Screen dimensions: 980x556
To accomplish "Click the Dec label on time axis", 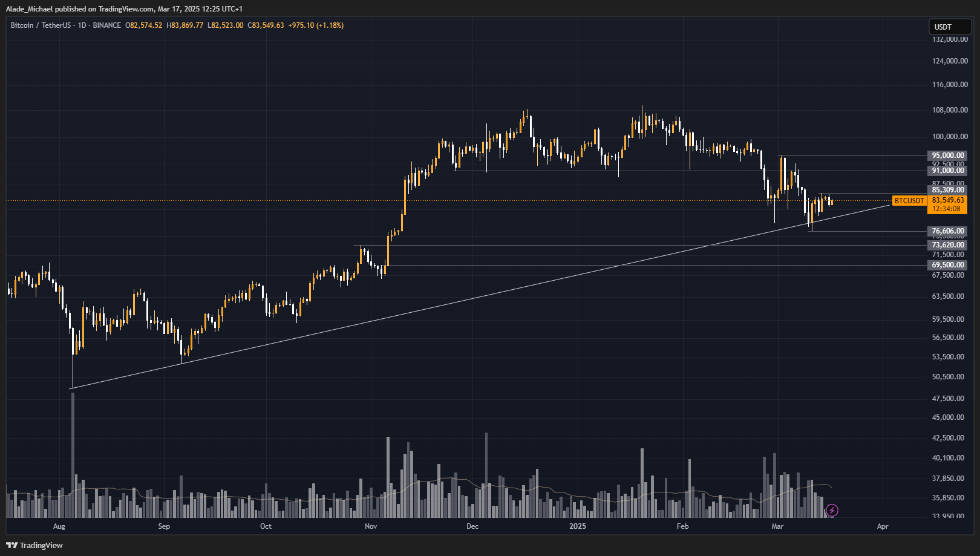I will click(x=472, y=526).
